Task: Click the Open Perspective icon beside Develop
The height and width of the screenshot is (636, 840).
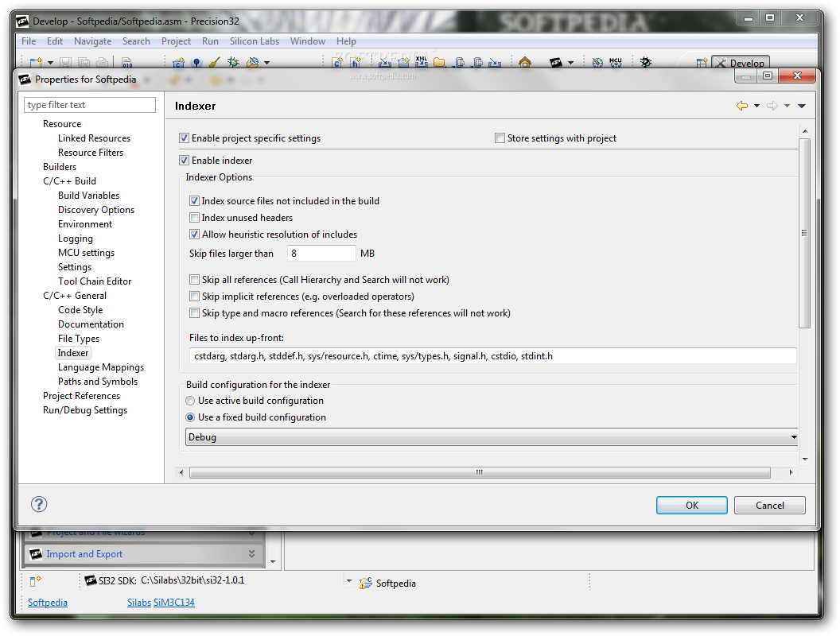Action: point(702,63)
